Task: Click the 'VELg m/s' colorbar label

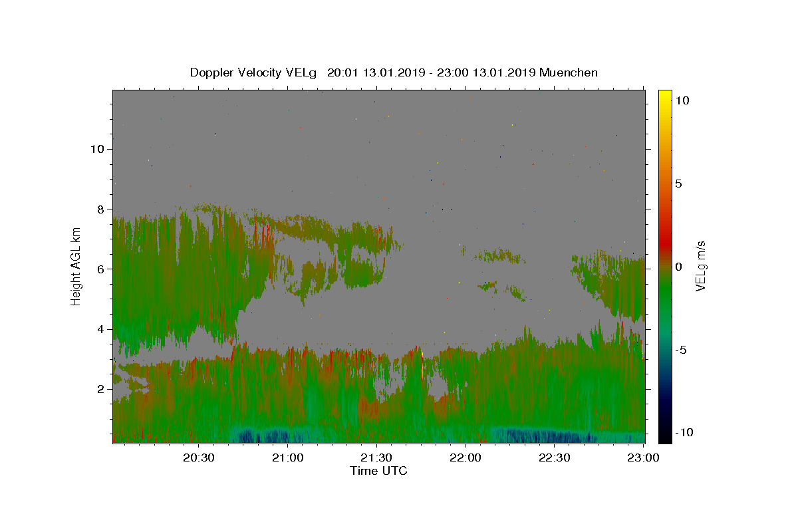Action: [x=700, y=266]
